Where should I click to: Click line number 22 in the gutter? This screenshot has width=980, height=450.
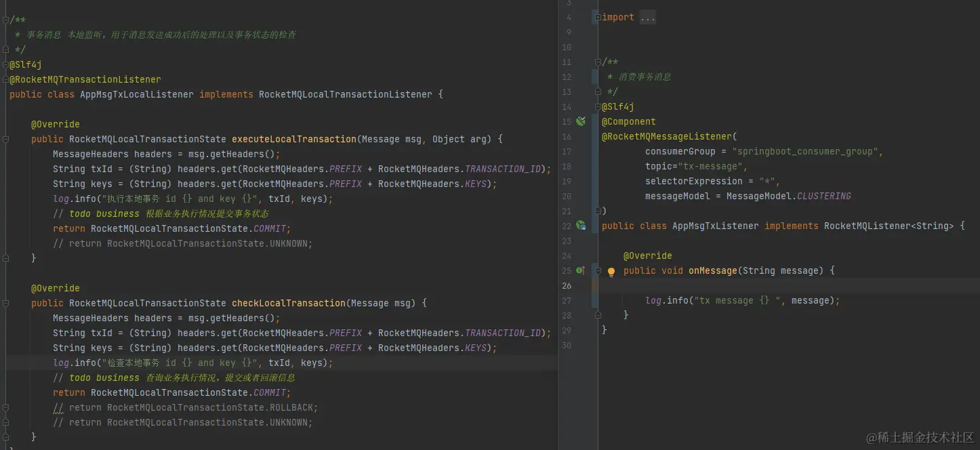click(x=567, y=226)
